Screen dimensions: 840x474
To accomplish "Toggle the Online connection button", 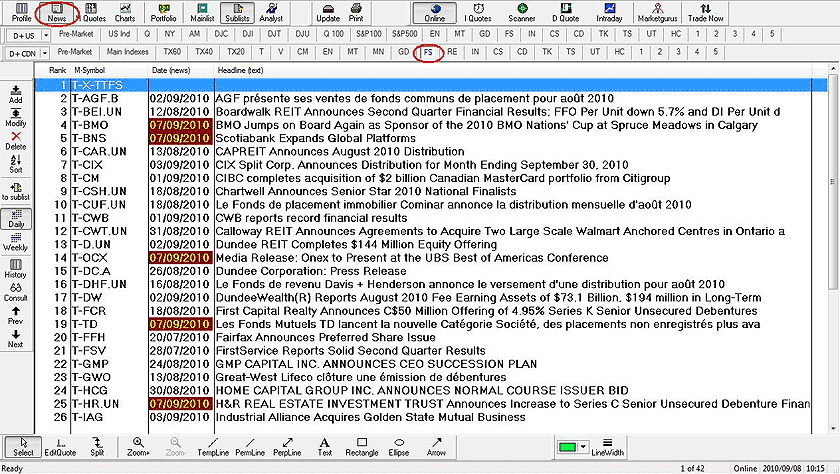I will (435, 13).
